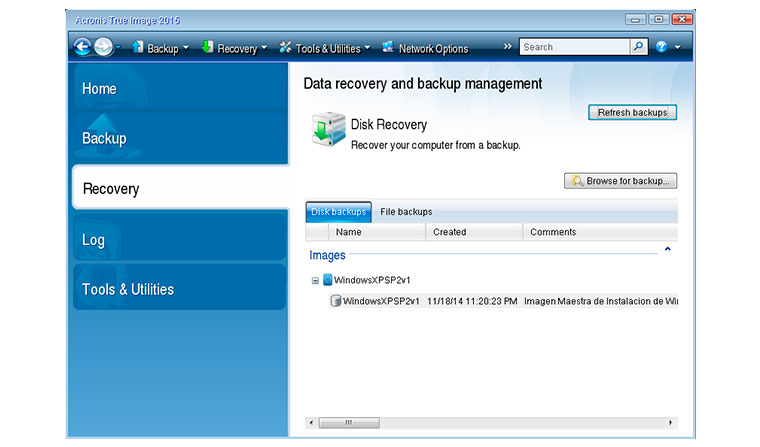Click the horizontal scrollbar left arrow

[x=311, y=423]
